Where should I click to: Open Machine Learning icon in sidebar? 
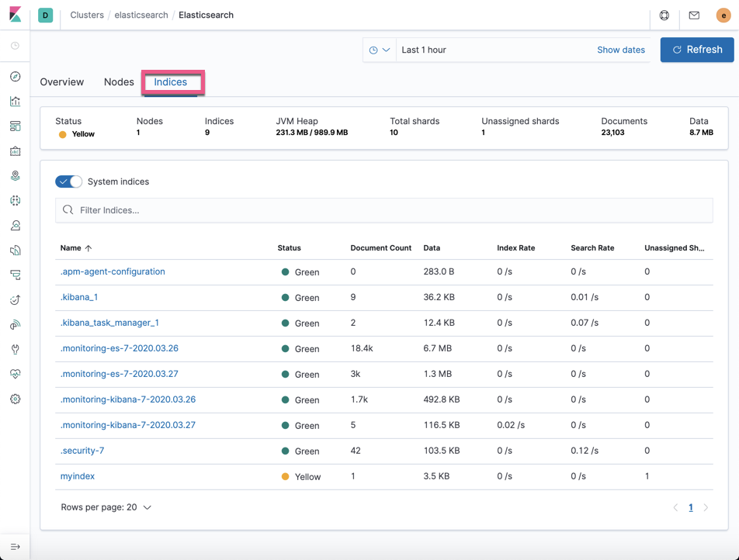tap(15, 201)
